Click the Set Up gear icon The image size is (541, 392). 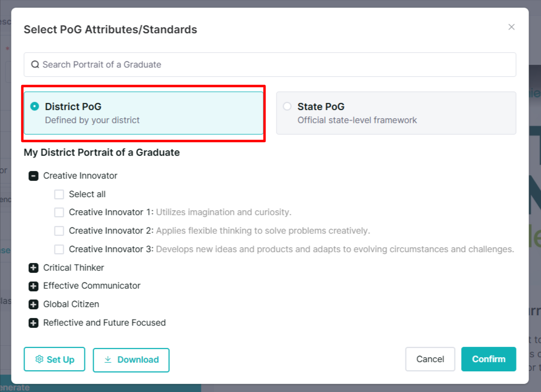point(39,359)
